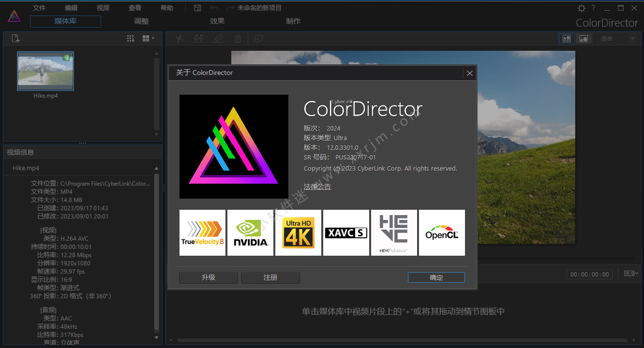
Task: Click the 升级 button in About dialog
Action: [209, 277]
